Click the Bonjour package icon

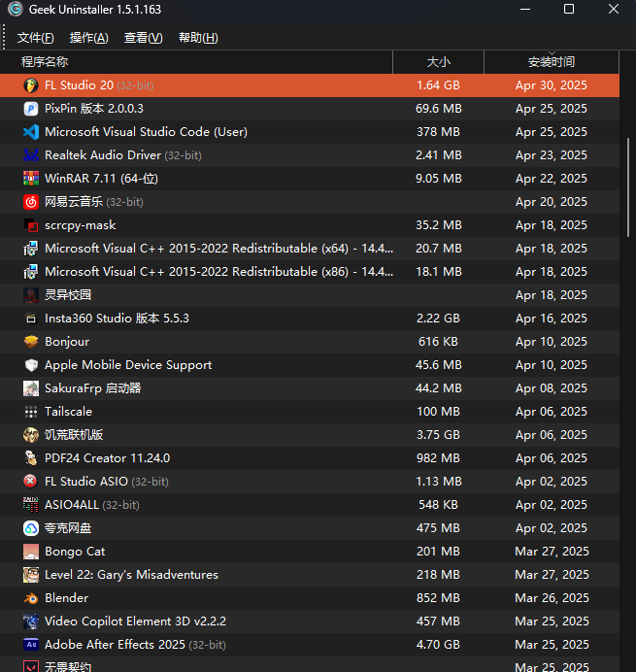[30, 342]
